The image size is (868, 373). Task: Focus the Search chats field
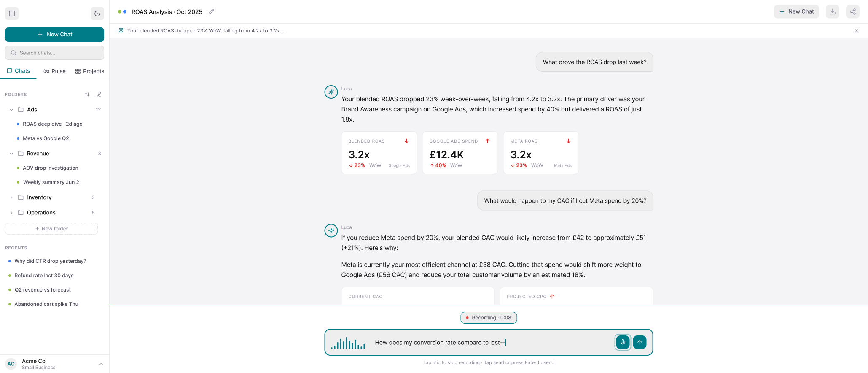point(54,53)
